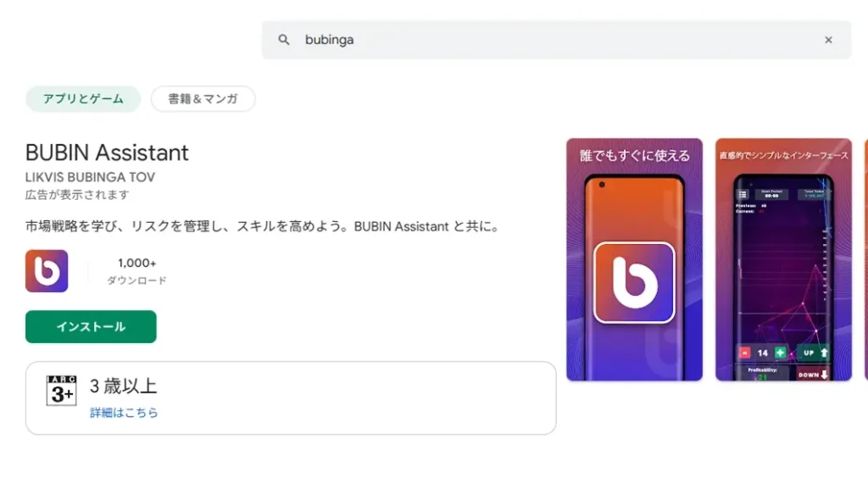
Task: Click the search magnifier icon
Action: (283, 40)
